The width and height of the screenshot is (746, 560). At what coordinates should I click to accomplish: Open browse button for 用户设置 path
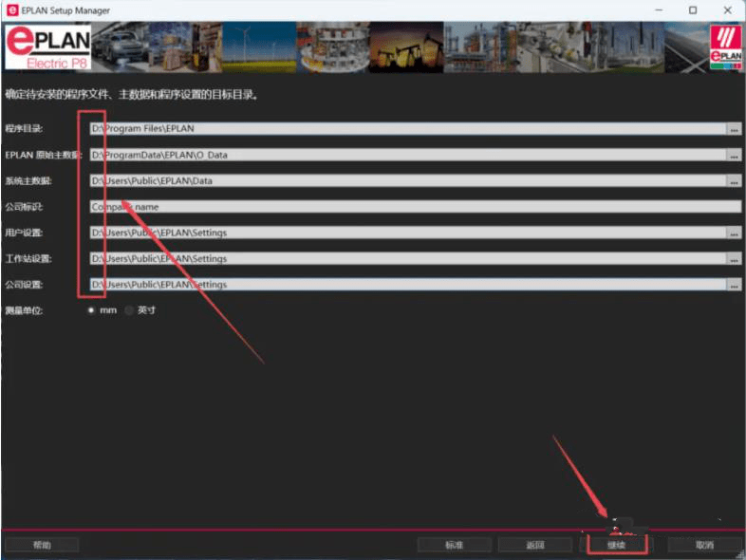click(734, 233)
